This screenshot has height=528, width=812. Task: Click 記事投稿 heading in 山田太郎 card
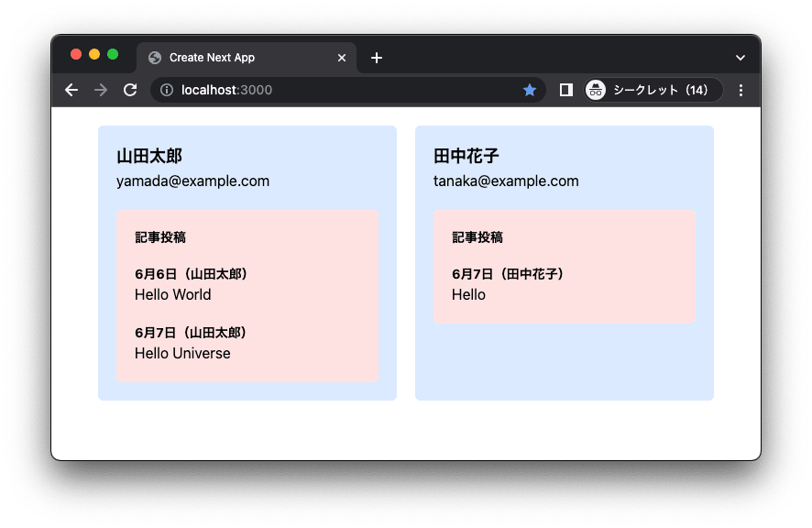click(x=160, y=237)
